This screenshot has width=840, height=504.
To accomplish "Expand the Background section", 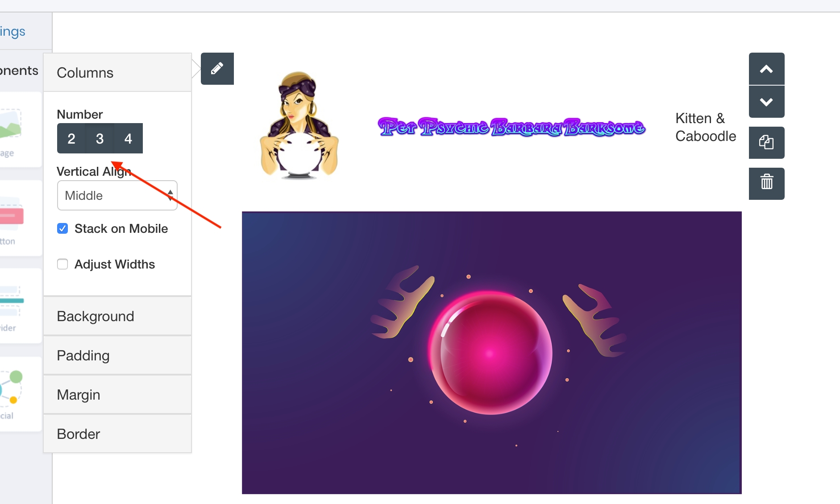I will [117, 316].
